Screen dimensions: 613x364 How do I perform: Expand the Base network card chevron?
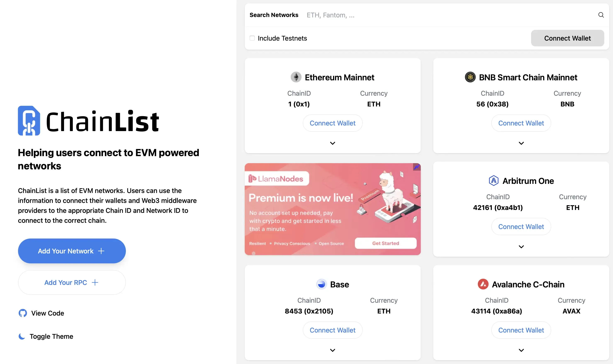(333, 350)
